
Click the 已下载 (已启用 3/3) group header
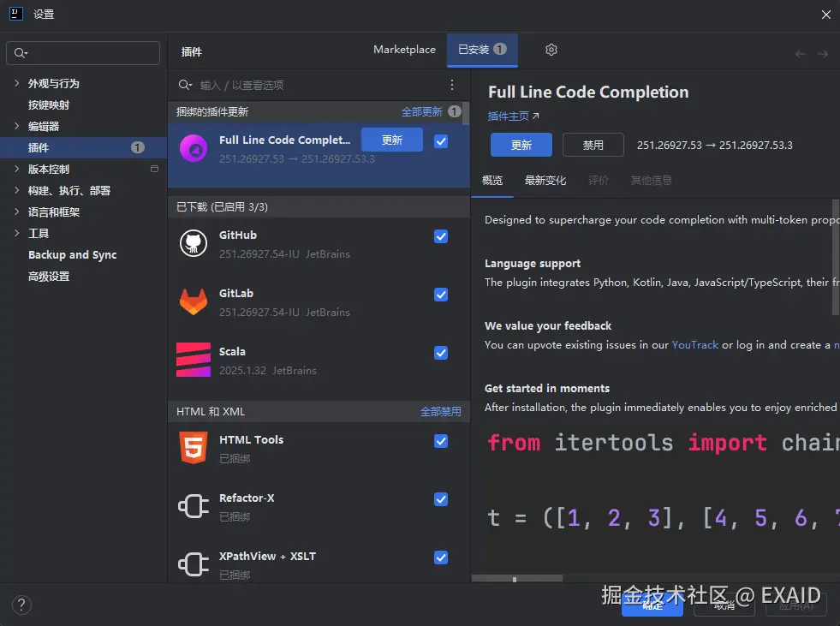[x=319, y=207]
